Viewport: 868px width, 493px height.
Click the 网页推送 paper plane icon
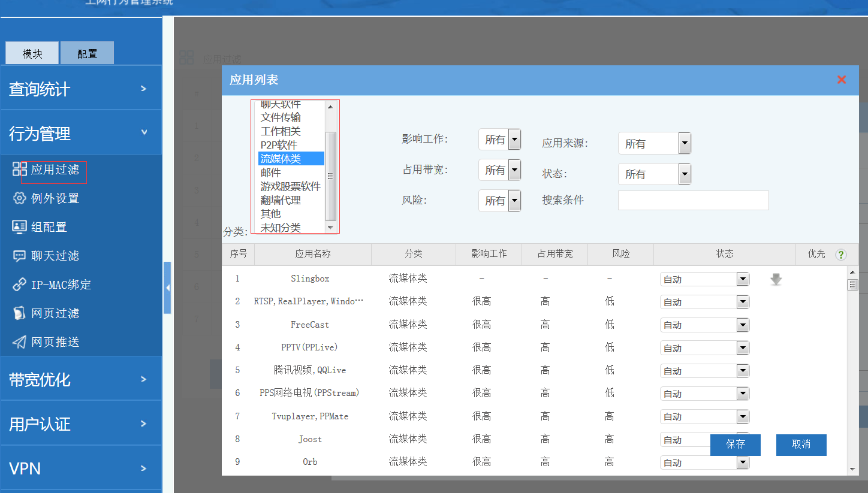20,342
